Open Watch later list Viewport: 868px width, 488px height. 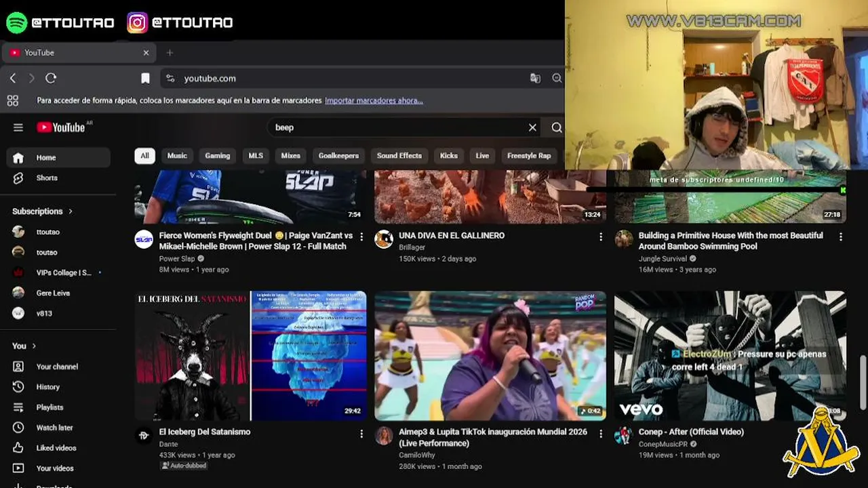[x=58, y=428]
